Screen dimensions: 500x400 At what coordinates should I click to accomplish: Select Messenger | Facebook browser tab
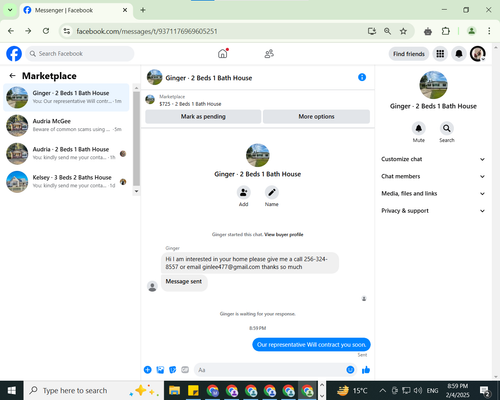[75, 10]
